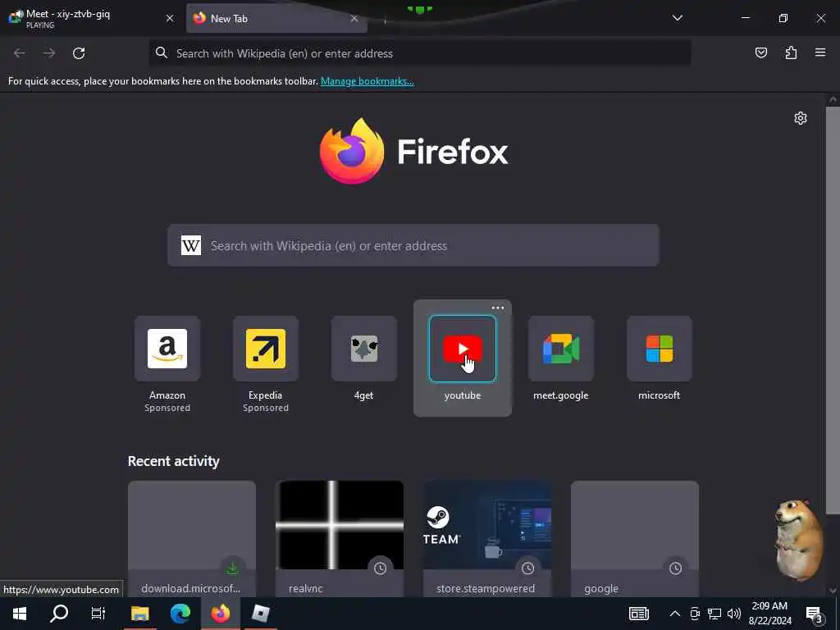Click the new tab page personalize gear

801,118
